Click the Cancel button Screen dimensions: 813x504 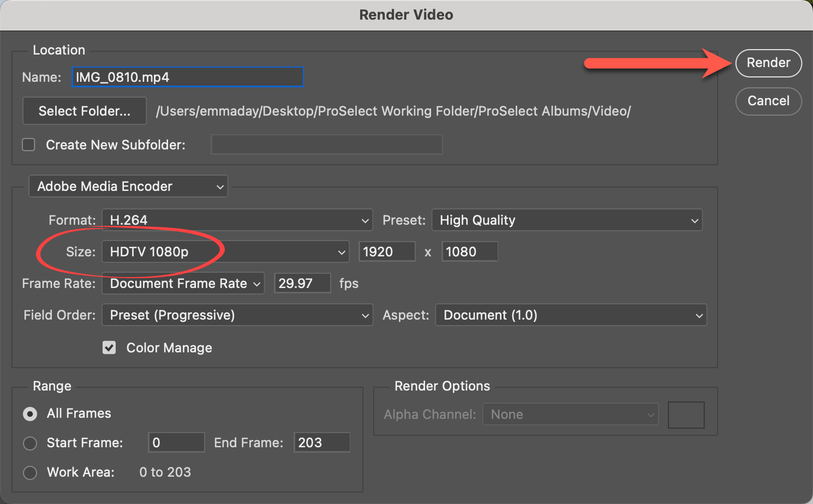[768, 101]
